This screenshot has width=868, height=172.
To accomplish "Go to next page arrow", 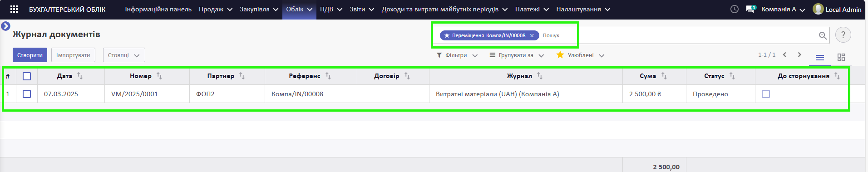I will click(x=799, y=55).
